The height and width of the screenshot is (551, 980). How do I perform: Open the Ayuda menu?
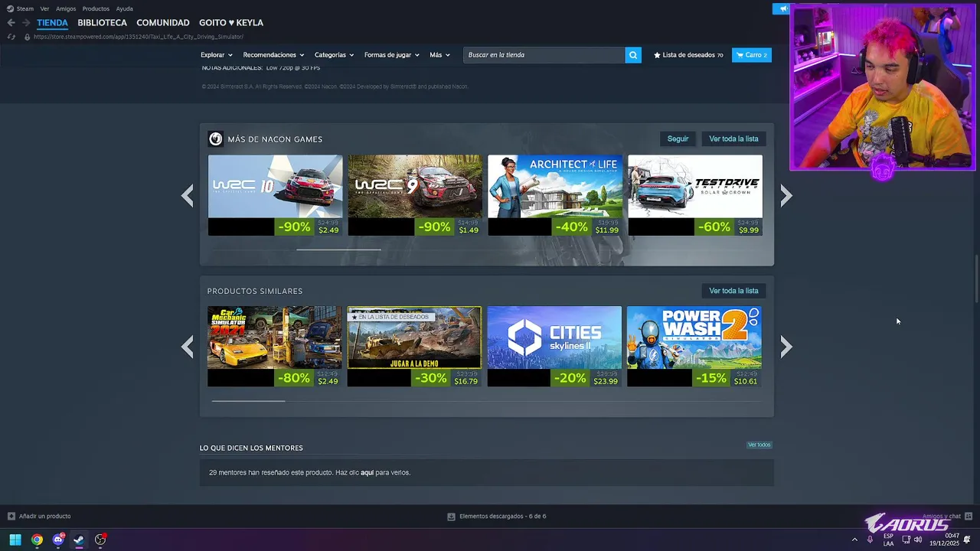click(x=124, y=9)
